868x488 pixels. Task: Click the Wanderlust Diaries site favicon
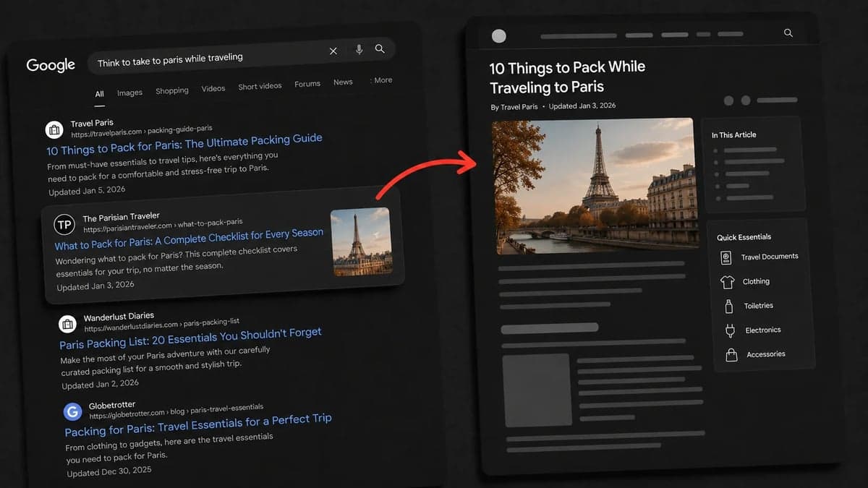tap(67, 323)
